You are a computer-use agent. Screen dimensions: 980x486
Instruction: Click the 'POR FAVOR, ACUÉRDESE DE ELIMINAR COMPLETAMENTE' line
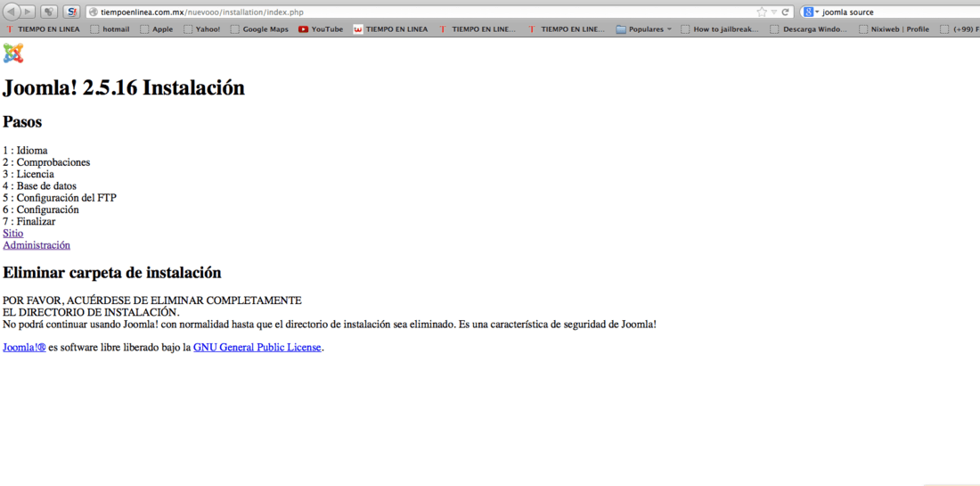[151, 301]
